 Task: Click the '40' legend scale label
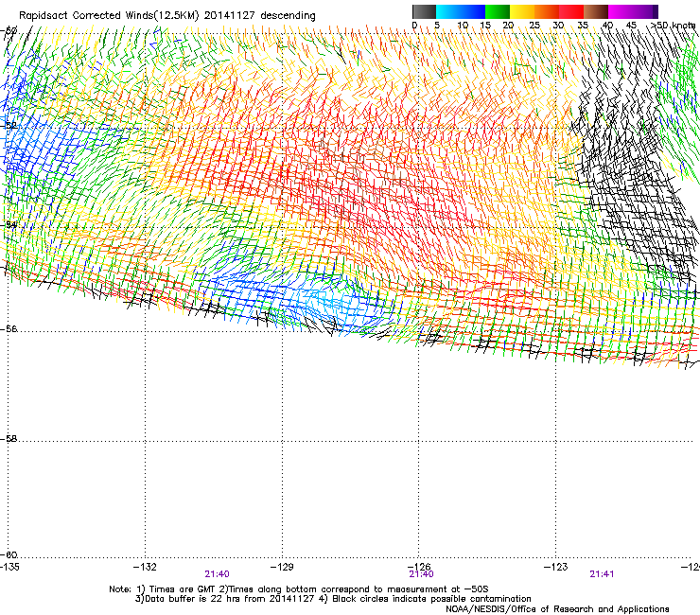(607, 26)
